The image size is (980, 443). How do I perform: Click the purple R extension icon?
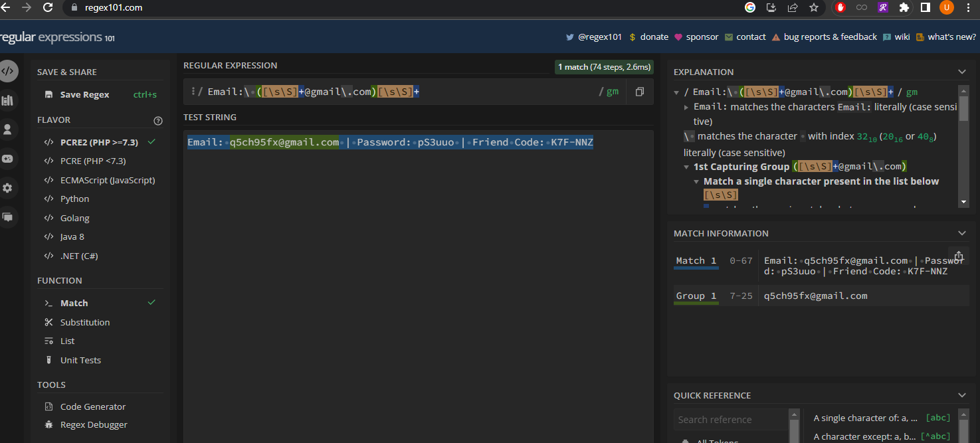(883, 7)
